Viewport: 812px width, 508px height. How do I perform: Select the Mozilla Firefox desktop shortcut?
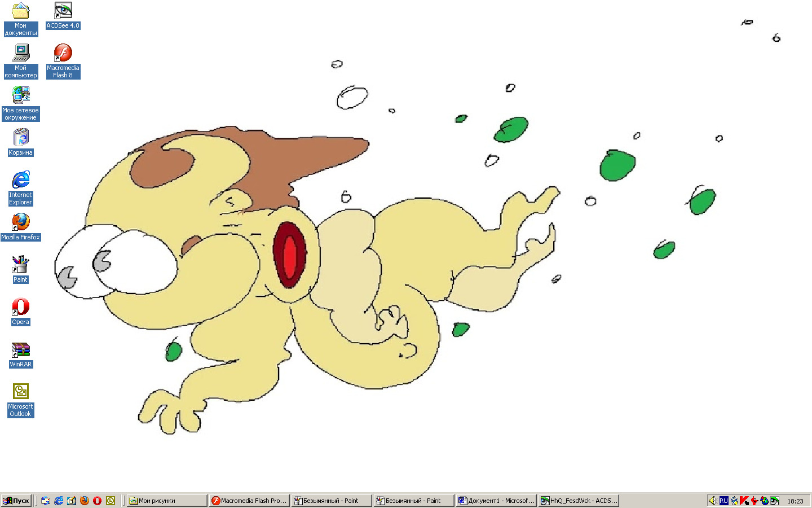[x=21, y=227]
